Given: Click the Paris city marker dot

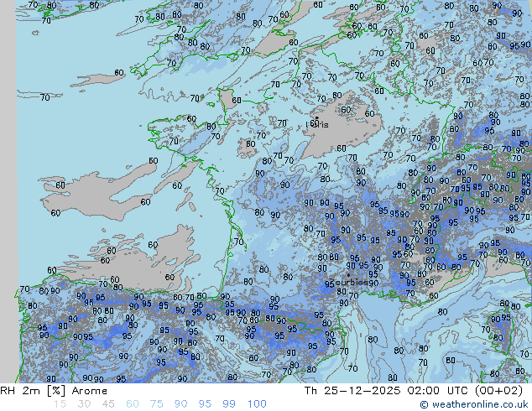Looking at the screenshot, I should [x=317, y=118].
